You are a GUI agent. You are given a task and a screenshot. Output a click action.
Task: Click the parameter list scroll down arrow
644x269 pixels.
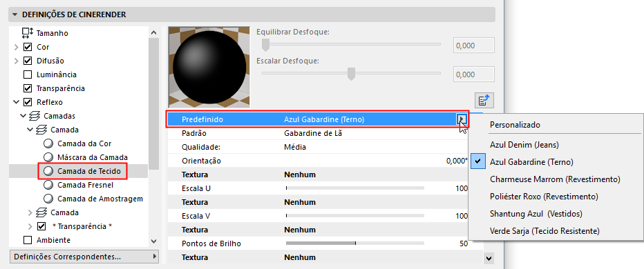click(489, 258)
